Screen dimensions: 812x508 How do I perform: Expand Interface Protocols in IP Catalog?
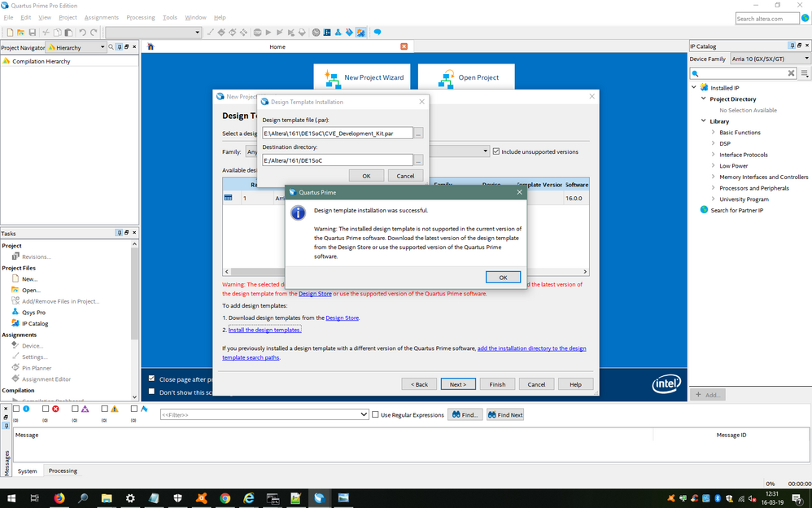(x=713, y=155)
